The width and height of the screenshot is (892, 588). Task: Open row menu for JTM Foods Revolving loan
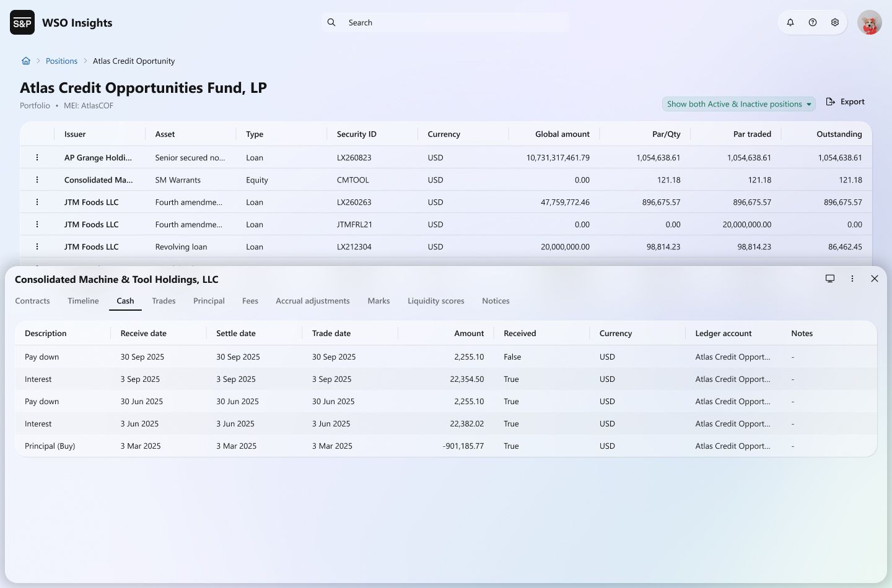coord(37,247)
